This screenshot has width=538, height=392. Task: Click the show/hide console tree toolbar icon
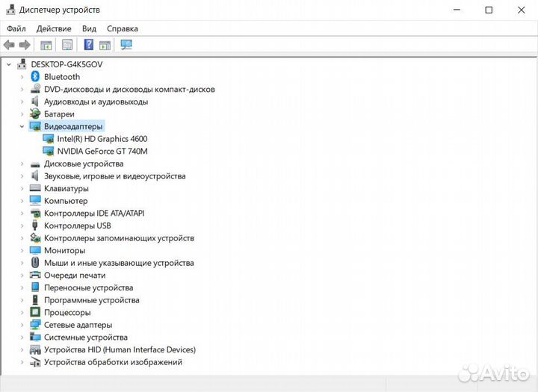click(46, 45)
